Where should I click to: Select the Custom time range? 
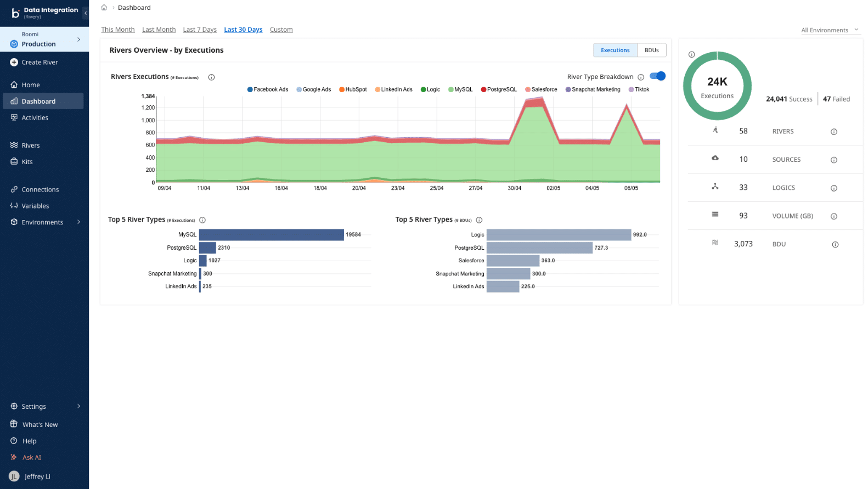[x=281, y=30]
